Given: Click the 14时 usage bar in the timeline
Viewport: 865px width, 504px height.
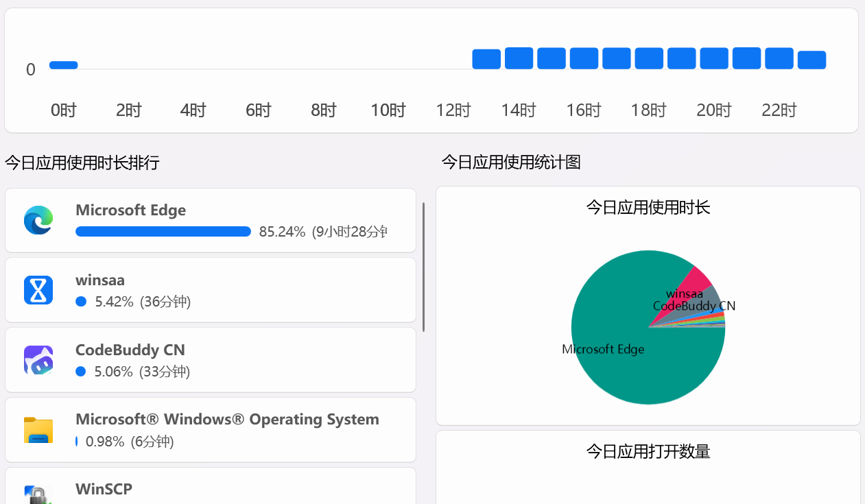Looking at the screenshot, I should click(519, 59).
